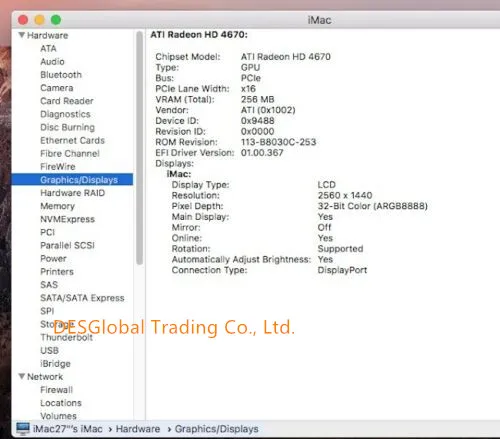Click the EFI Driver Version 01.00.367
Screen dimensions: 500x439
point(262,153)
